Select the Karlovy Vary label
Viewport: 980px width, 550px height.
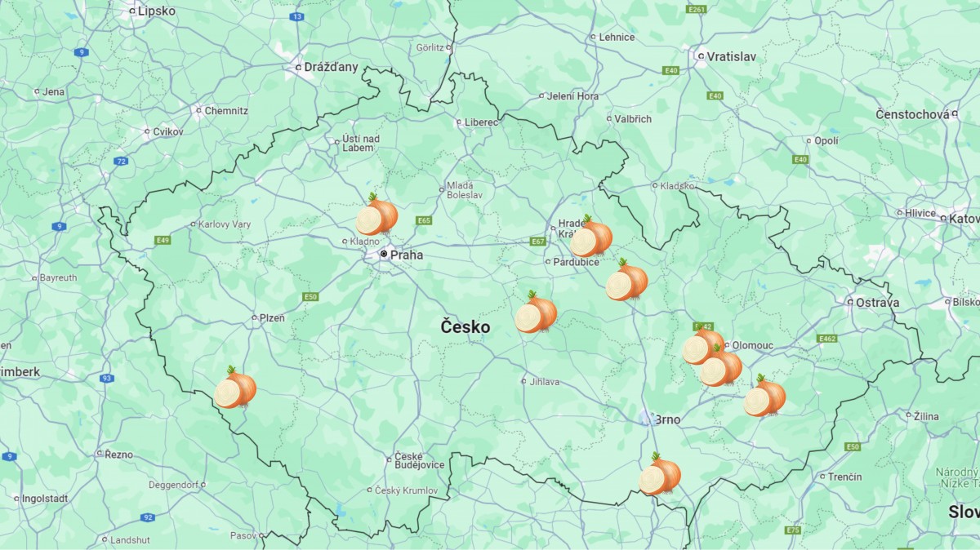click(x=225, y=224)
